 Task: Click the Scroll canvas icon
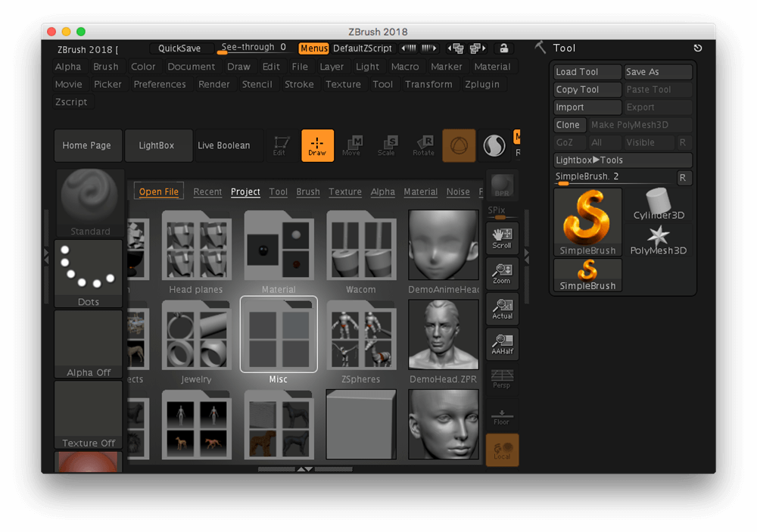tap(502, 238)
